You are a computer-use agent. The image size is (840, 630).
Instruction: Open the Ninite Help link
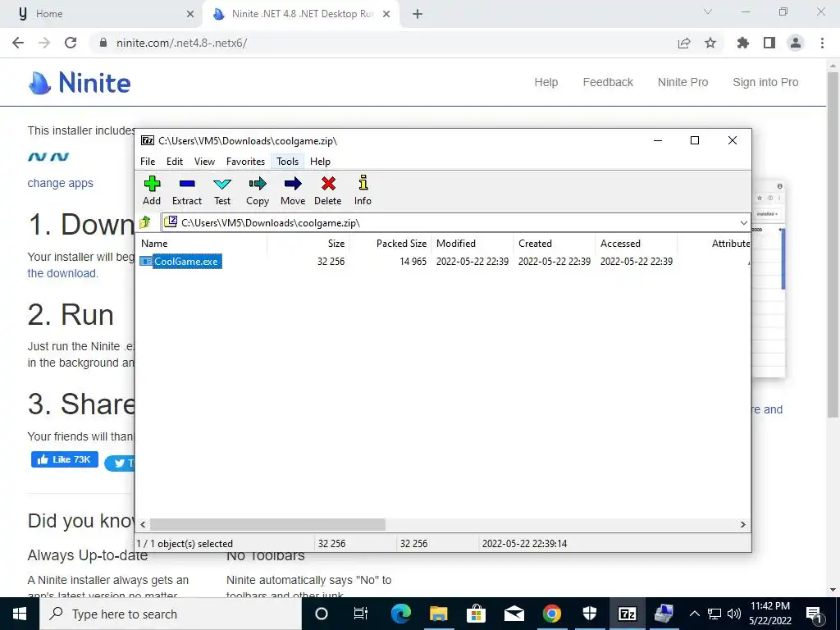(x=546, y=83)
